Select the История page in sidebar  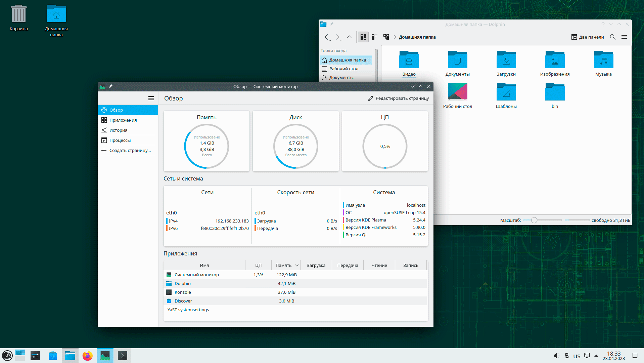tap(118, 130)
